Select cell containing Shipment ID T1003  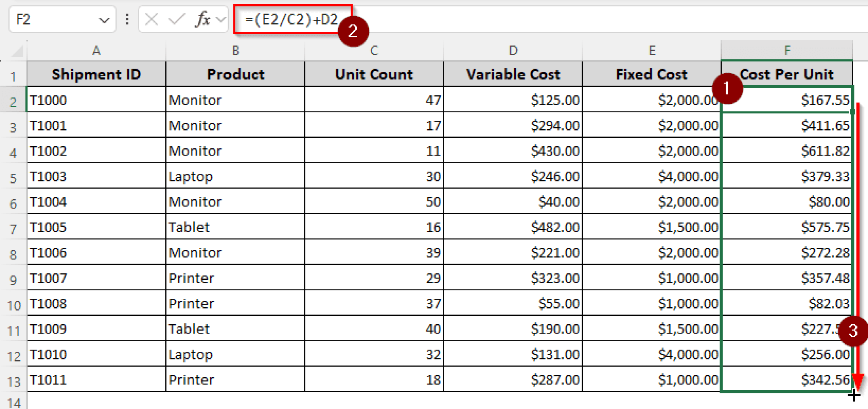coord(96,176)
